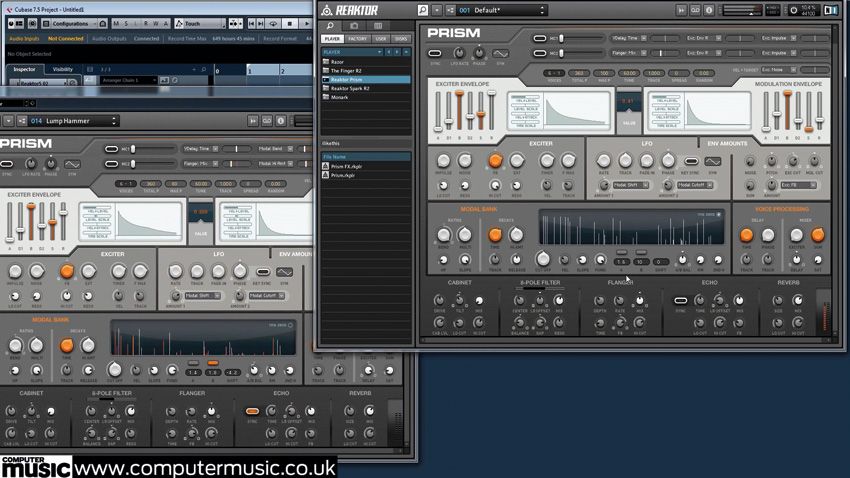Click the Voice Processing Delay Time orange knob

pos(746,235)
